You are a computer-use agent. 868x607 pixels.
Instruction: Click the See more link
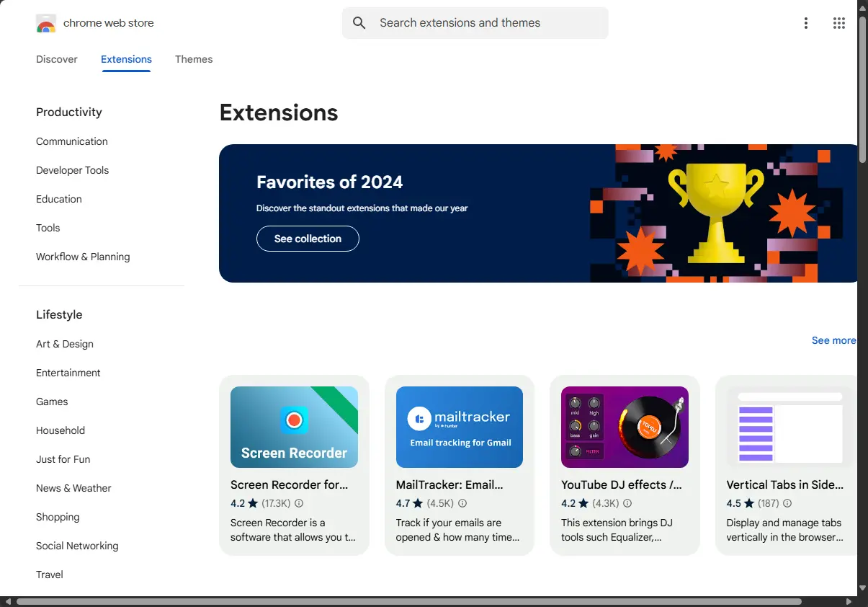pyautogui.click(x=833, y=340)
